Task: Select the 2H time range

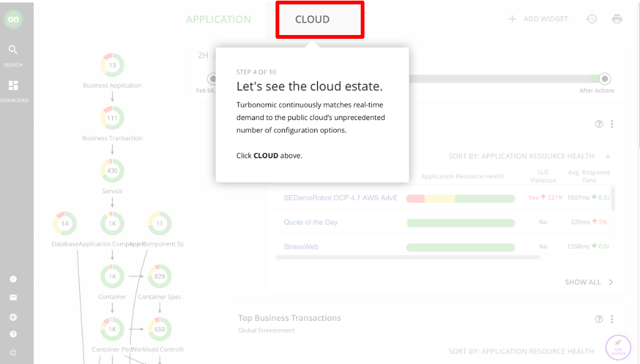Action: click(x=203, y=55)
